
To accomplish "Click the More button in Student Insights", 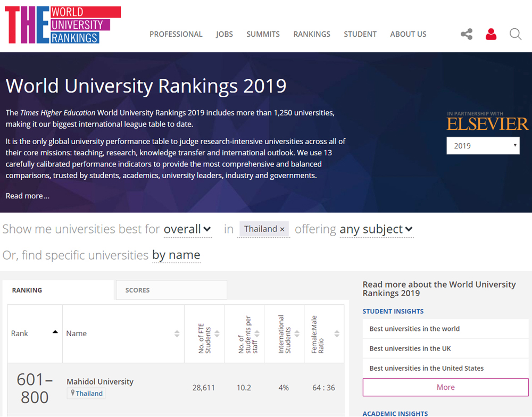I will pos(445,387).
